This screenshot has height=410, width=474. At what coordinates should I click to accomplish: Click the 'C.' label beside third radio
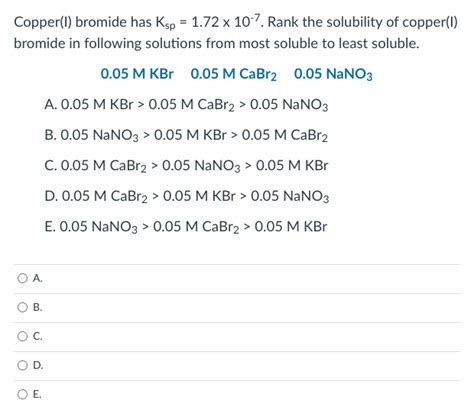tap(38, 336)
